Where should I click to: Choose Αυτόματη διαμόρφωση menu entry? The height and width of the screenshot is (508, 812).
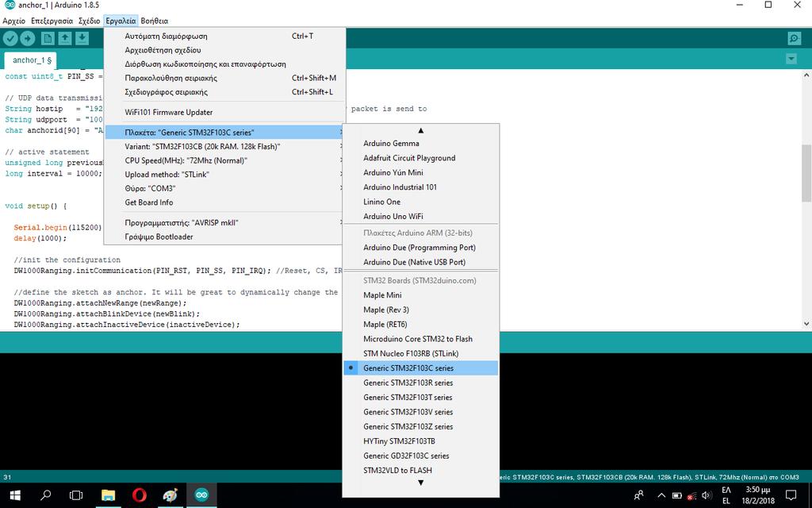point(224,37)
